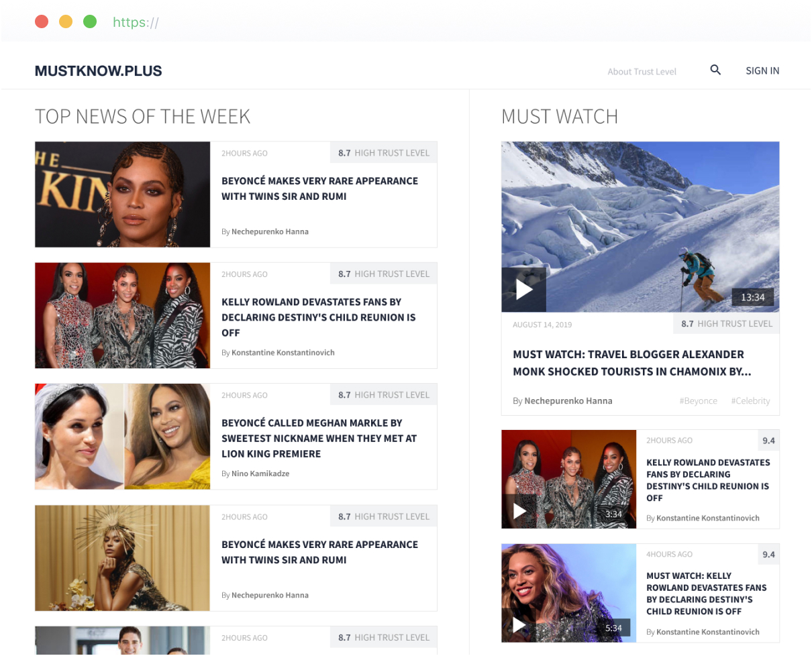This screenshot has width=812, height=656.
Task: Click the https:// address bar
Action: [x=136, y=22]
